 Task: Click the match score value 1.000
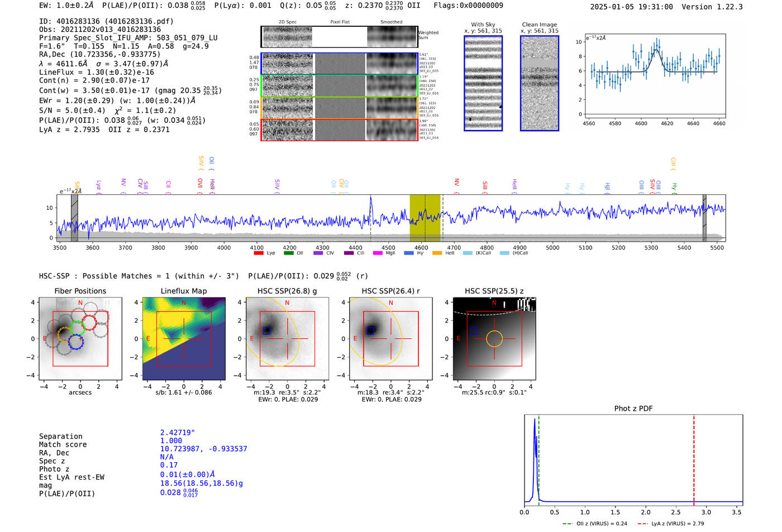coord(171,440)
